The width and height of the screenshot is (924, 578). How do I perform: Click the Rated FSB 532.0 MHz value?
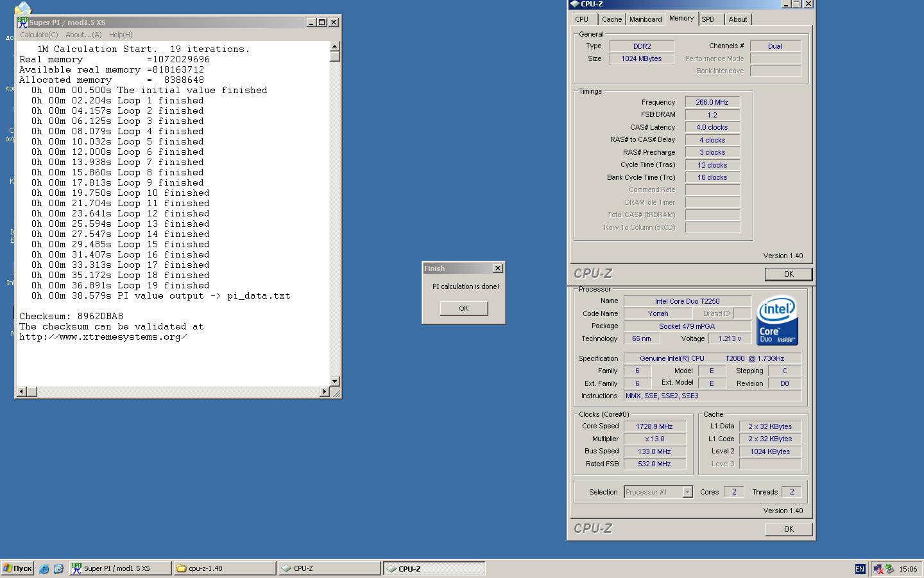654,464
